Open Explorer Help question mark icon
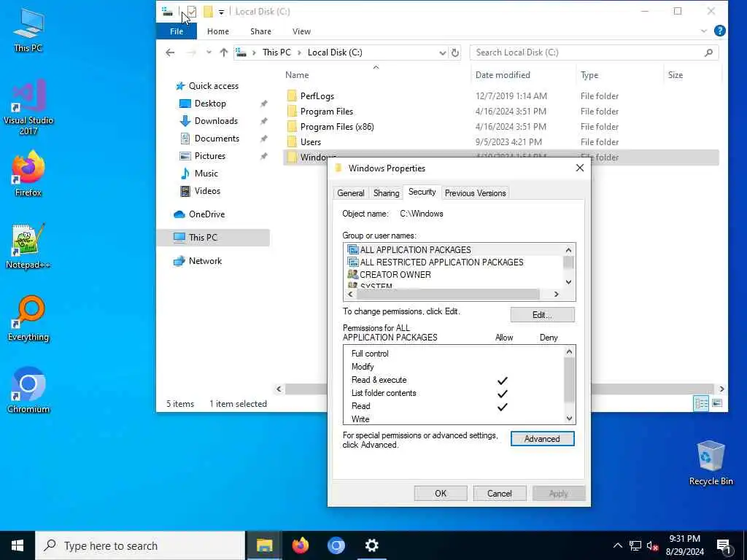747x560 pixels. 720,31
